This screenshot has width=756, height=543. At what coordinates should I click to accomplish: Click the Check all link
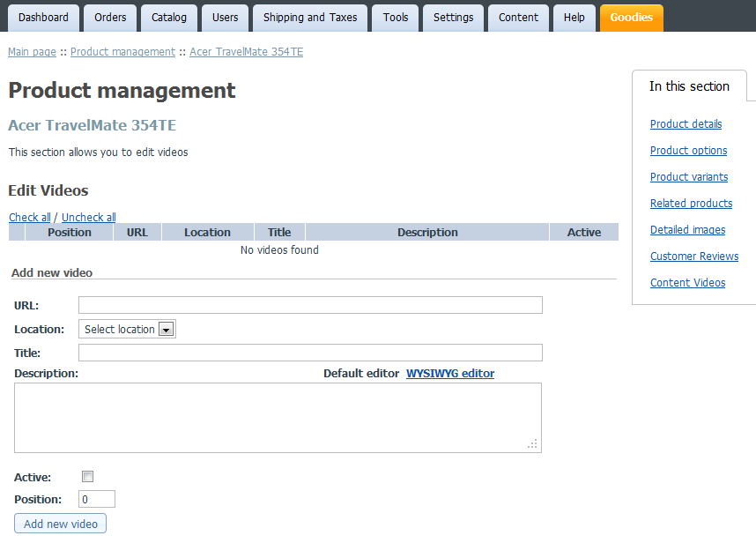[x=29, y=217]
